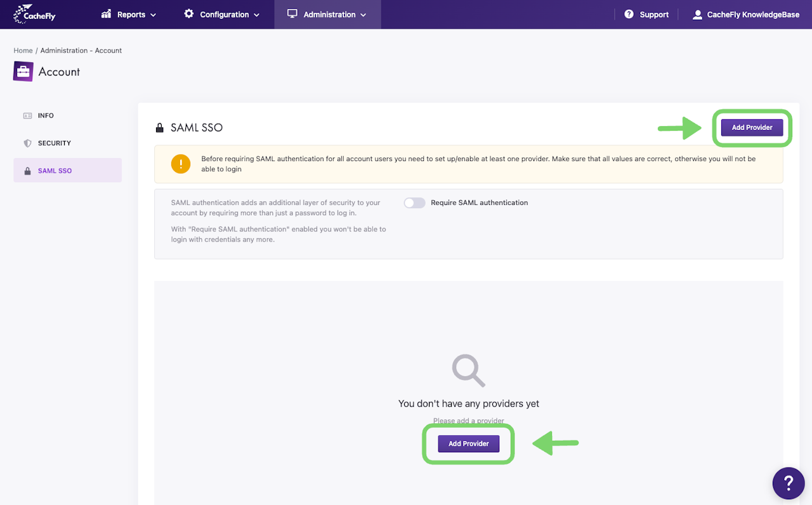Screen dimensions: 812x505
Task: Click Add Provider button in header
Action: click(752, 128)
